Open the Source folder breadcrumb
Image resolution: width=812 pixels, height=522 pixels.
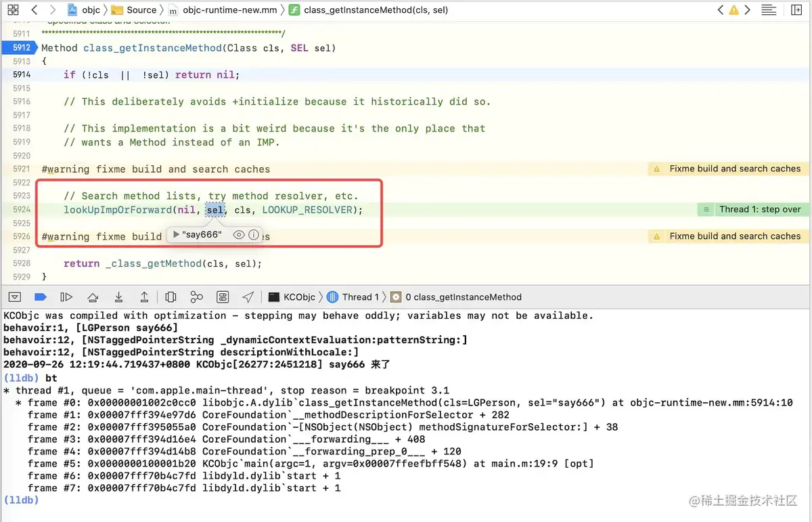pos(133,10)
